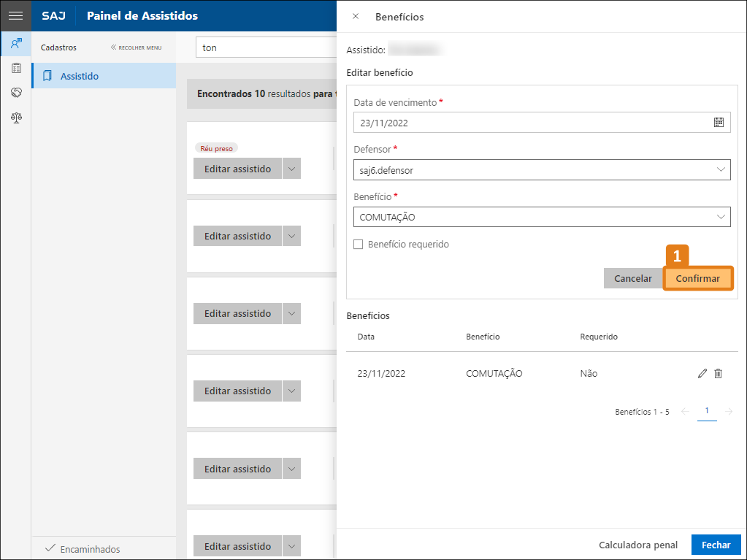Open the justice scales sidebar icon
The height and width of the screenshot is (560, 747).
click(x=16, y=117)
